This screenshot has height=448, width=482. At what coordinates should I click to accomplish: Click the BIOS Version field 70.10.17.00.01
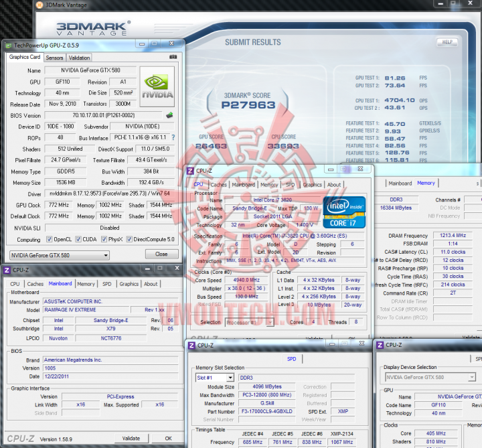pyautogui.click(x=104, y=115)
